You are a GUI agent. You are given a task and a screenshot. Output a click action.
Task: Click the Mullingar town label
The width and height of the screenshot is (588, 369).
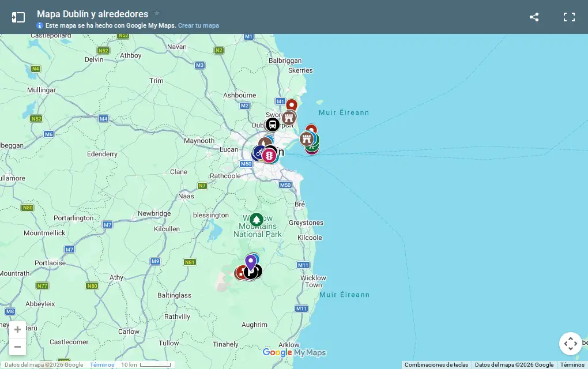(42, 90)
